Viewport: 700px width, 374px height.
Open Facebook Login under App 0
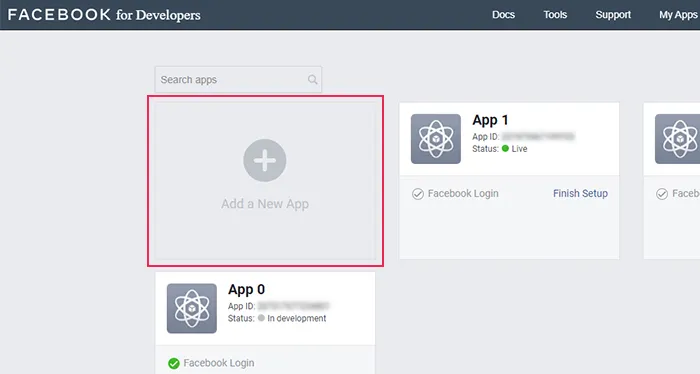[x=219, y=363]
